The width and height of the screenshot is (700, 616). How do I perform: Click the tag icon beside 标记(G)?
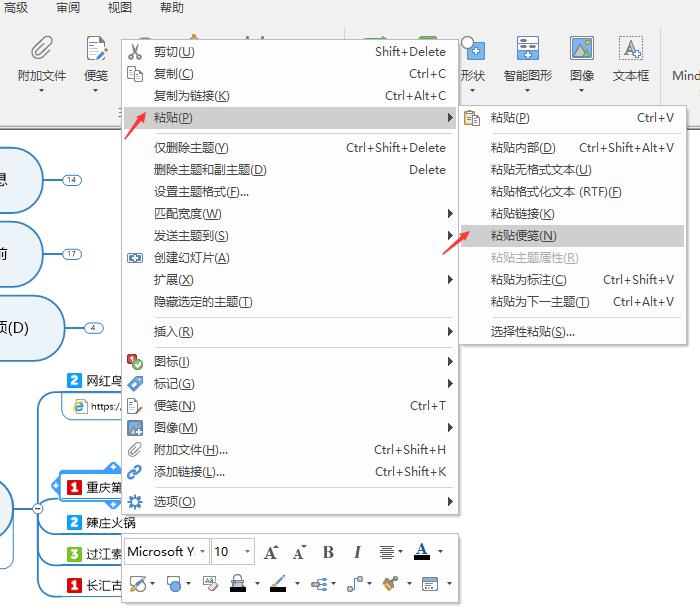pos(135,384)
